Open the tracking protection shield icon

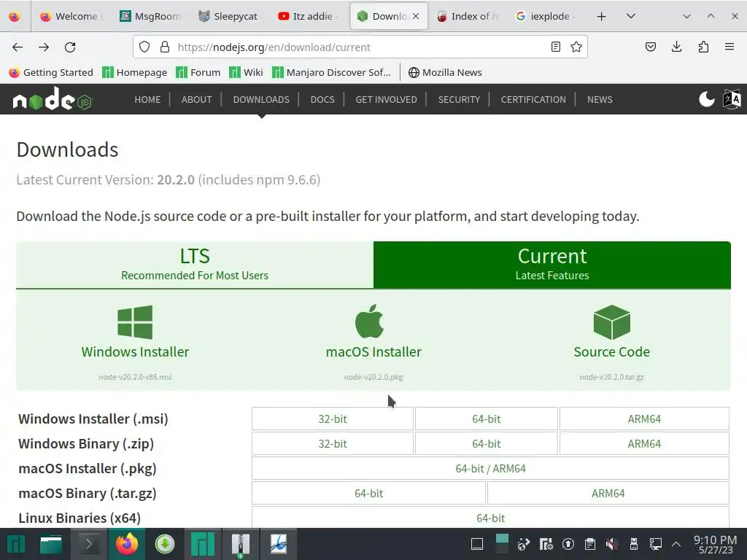[144, 47]
